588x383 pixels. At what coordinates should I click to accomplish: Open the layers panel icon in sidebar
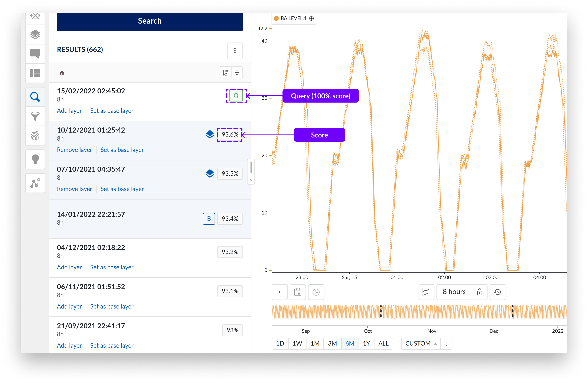(x=35, y=35)
